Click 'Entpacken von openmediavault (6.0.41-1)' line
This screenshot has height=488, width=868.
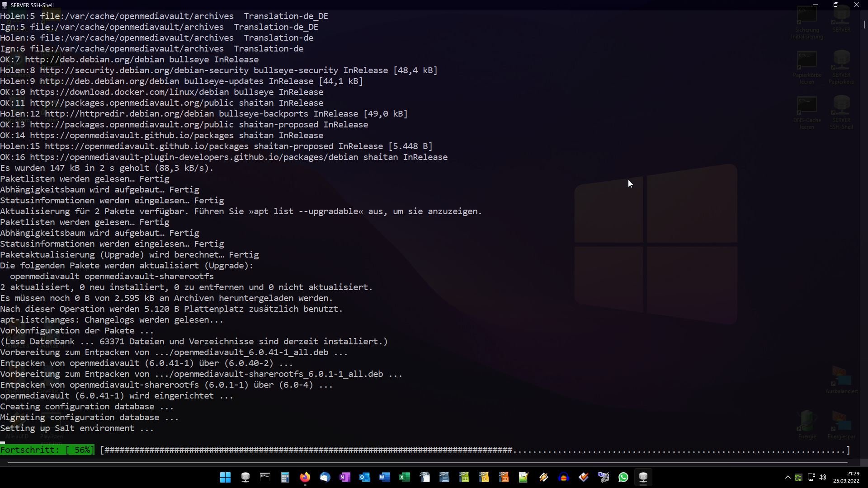click(x=146, y=363)
